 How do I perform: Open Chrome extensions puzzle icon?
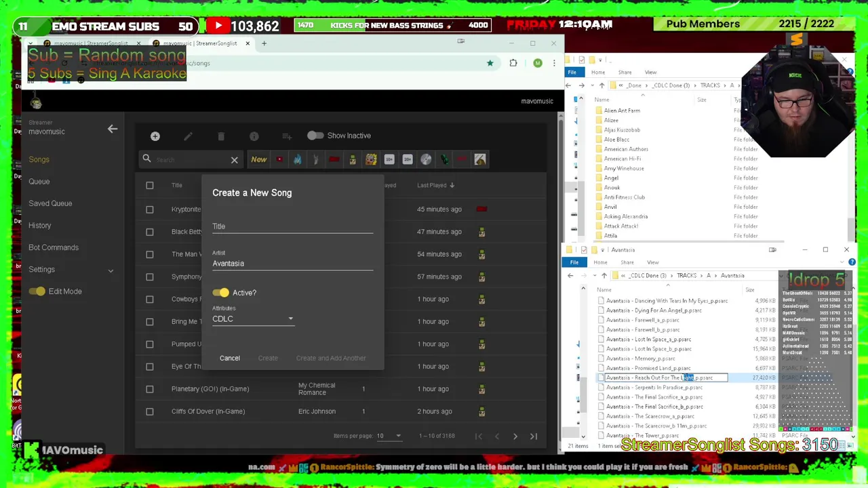(513, 63)
